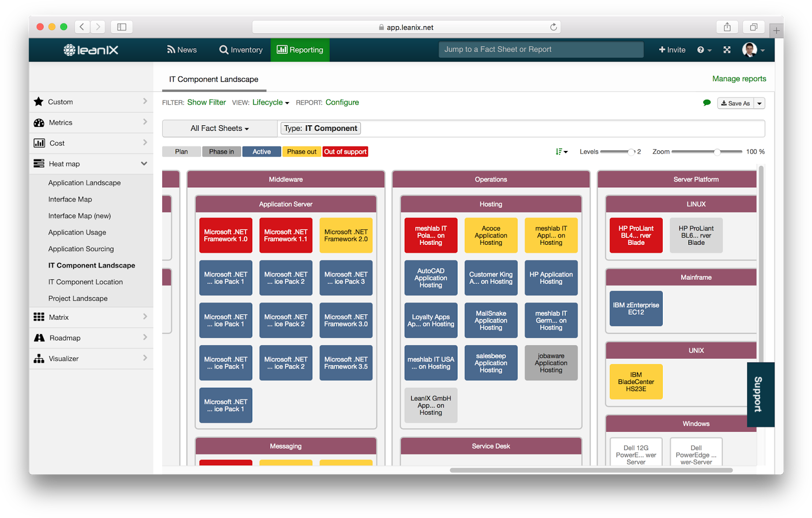Go back with browser back arrow
Viewport: 812px width, 518px height.
point(82,27)
